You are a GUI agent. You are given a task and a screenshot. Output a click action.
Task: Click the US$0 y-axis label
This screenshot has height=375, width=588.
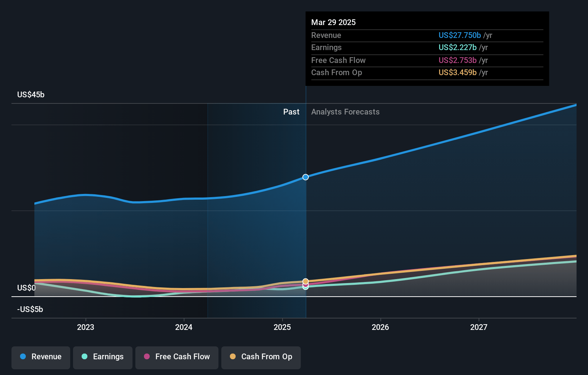[x=26, y=288]
